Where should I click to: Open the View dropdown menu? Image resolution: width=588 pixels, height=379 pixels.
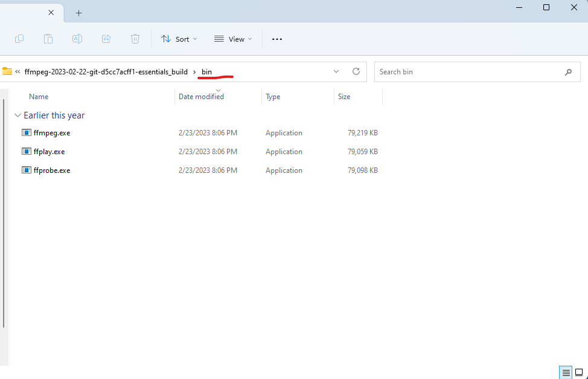233,39
